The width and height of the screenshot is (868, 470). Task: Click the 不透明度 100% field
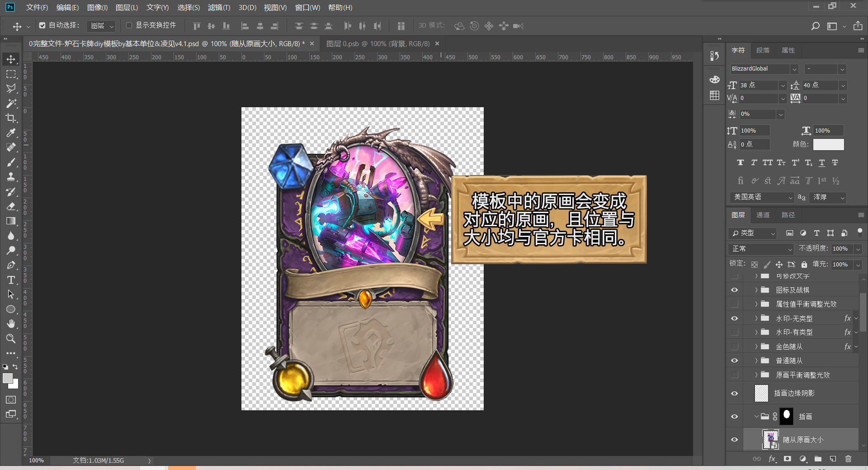842,249
